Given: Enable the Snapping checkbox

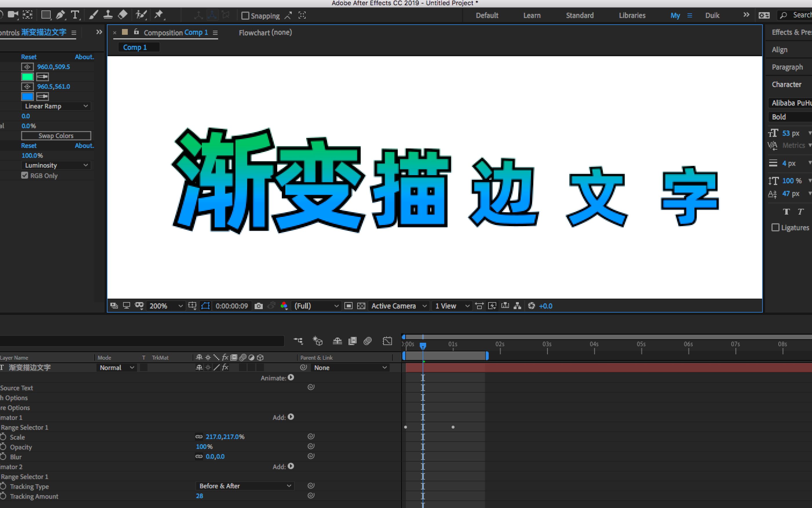Looking at the screenshot, I should coord(245,16).
